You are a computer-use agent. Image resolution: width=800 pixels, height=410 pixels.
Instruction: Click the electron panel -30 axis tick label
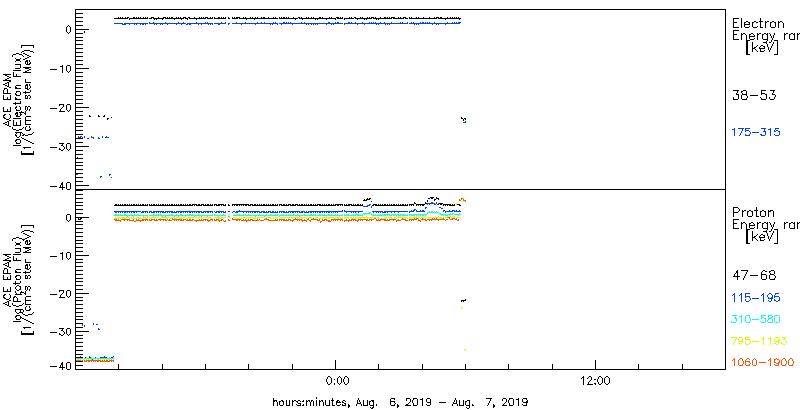pyautogui.click(x=61, y=146)
